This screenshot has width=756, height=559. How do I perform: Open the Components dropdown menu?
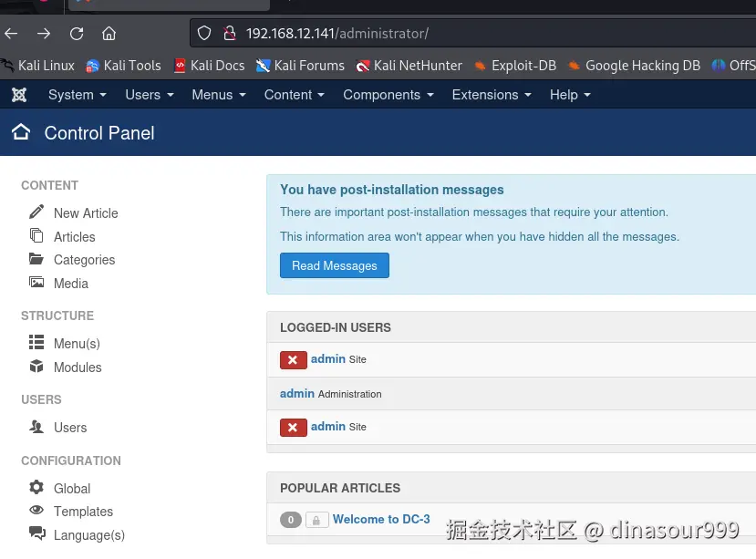point(388,95)
